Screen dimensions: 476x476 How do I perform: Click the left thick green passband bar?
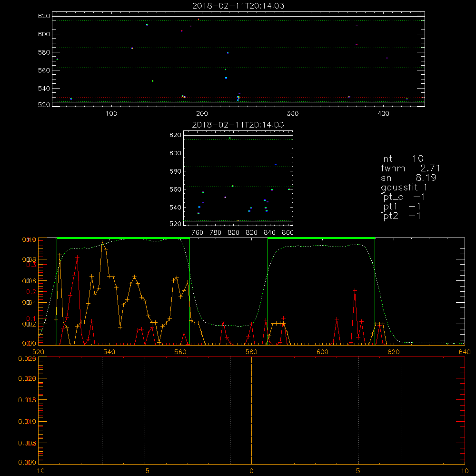(x=123, y=238)
